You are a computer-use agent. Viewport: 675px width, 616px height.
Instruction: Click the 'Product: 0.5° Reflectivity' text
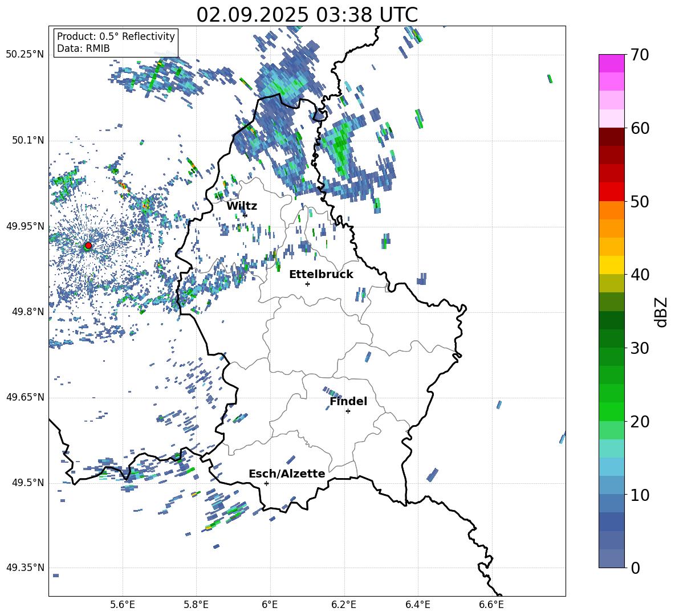pyautogui.click(x=116, y=36)
